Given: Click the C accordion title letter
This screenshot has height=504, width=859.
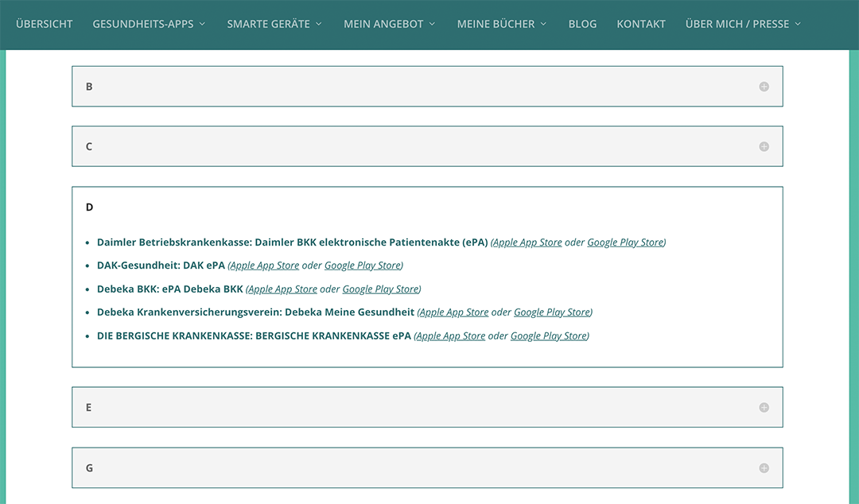Looking at the screenshot, I should [x=89, y=147].
